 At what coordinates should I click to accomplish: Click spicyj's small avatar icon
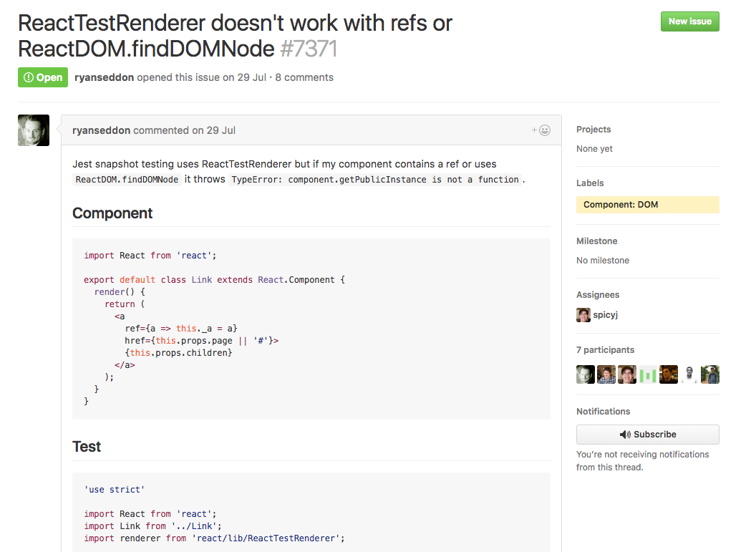pyautogui.click(x=583, y=315)
